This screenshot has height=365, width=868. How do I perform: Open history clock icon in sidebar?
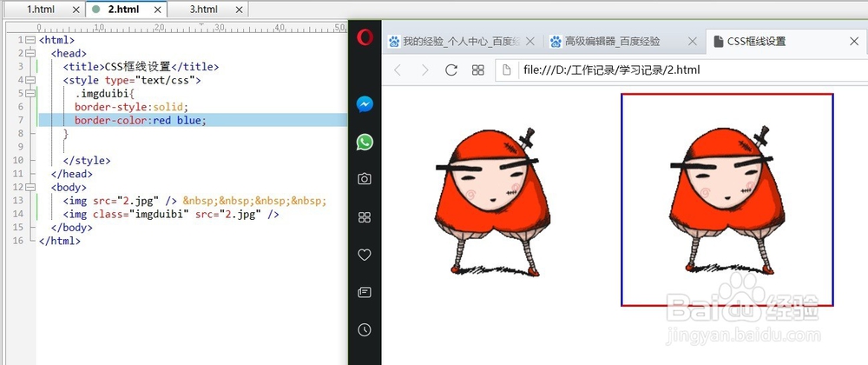coord(365,329)
